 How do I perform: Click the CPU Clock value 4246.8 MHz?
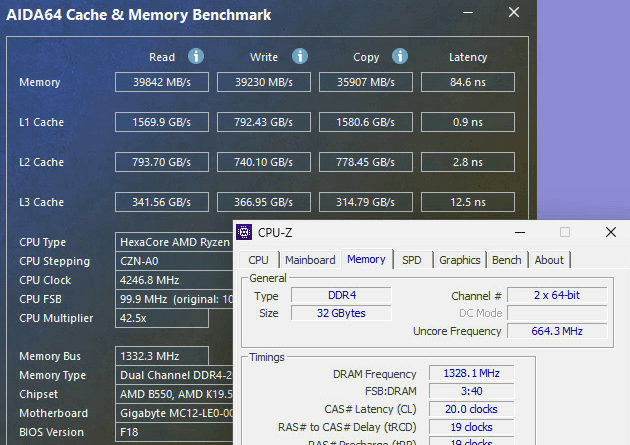pyautogui.click(x=174, y=280)
